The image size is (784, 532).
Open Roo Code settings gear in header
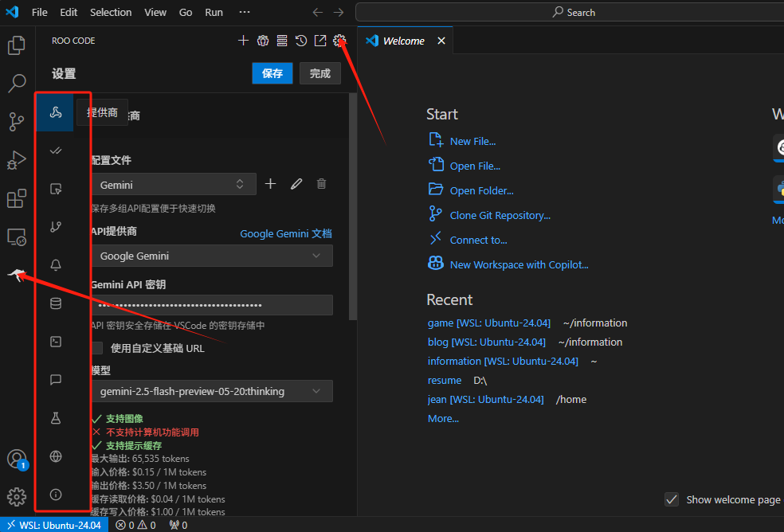(339, 41)
